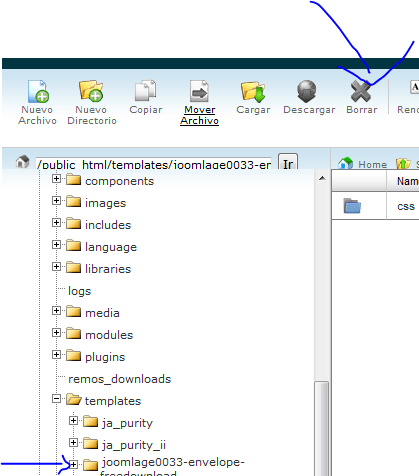Click the Nuevo Archivo icon
419x476 pixels.
pos(38,91)
